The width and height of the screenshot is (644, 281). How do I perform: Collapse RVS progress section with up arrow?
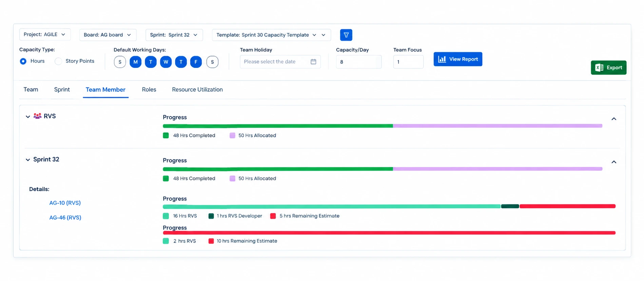[613, 119]
